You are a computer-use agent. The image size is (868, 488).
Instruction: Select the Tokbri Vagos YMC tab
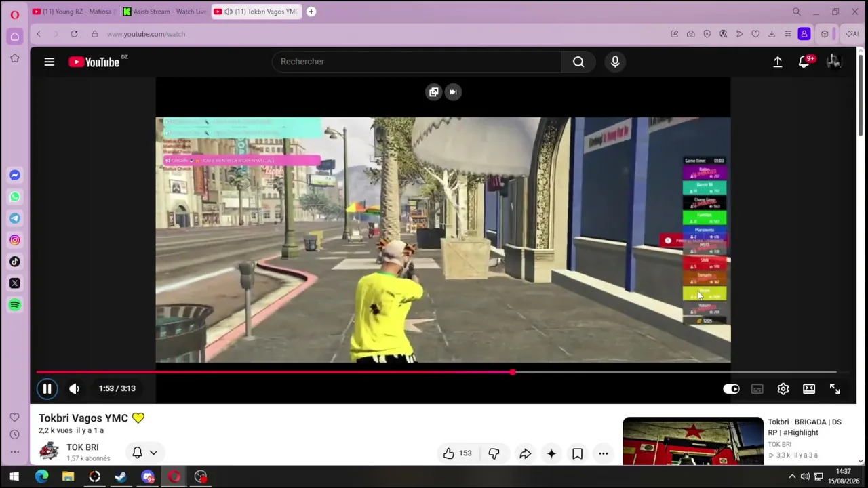click(x=256, y=12)
